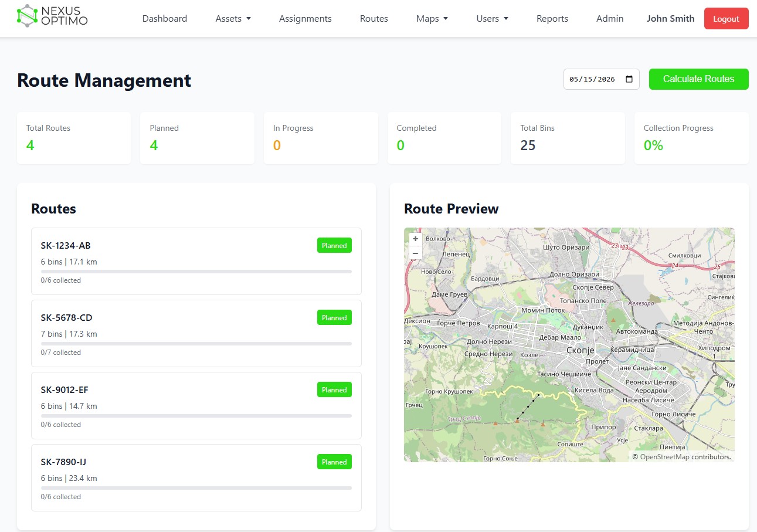Open the Reports page
The image size is (757, 532).
point(552,19)
